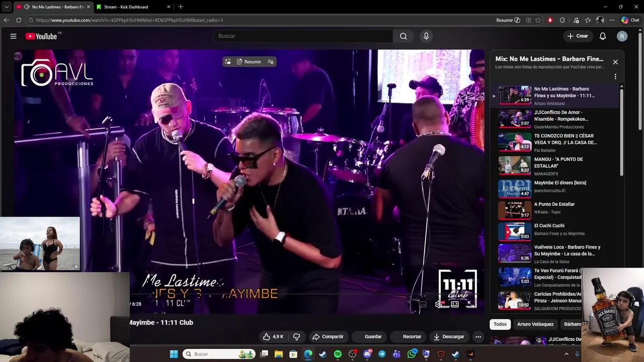
Task: Focus the YouTube Buscar search field
Action: (x=303, y=36)
